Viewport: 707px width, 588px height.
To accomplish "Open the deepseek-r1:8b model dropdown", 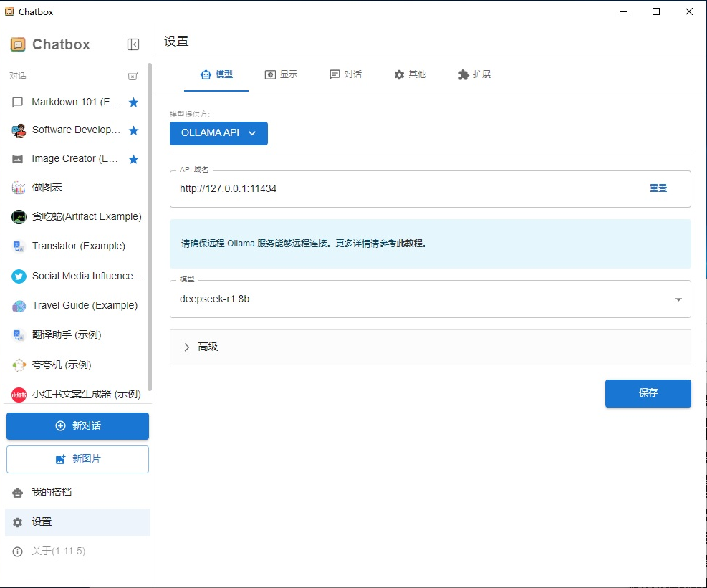I will 430,299.
